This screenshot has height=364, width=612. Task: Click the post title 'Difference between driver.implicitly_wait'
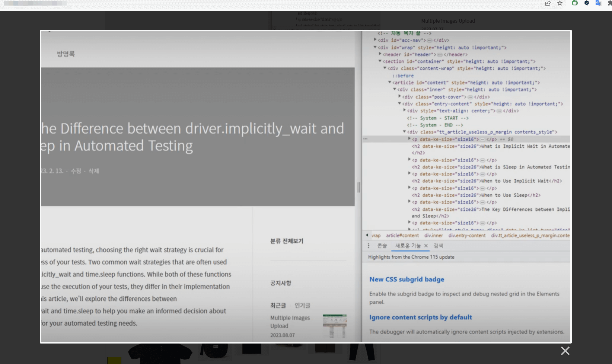[x=192, y=137]
